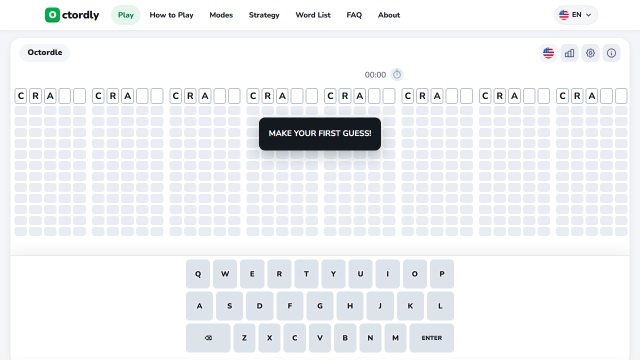Click the US flag language icon in game panel
This screenshot has height=360, width=640.
click(x=549, y=53)
